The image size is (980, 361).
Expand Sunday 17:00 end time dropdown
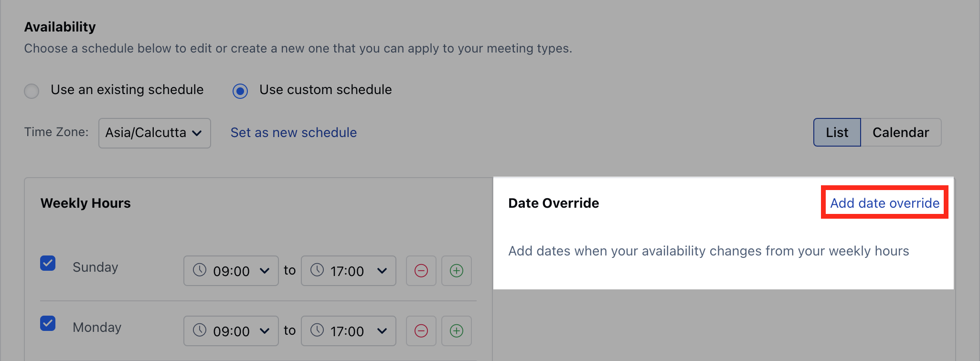(x=349, y=271)
